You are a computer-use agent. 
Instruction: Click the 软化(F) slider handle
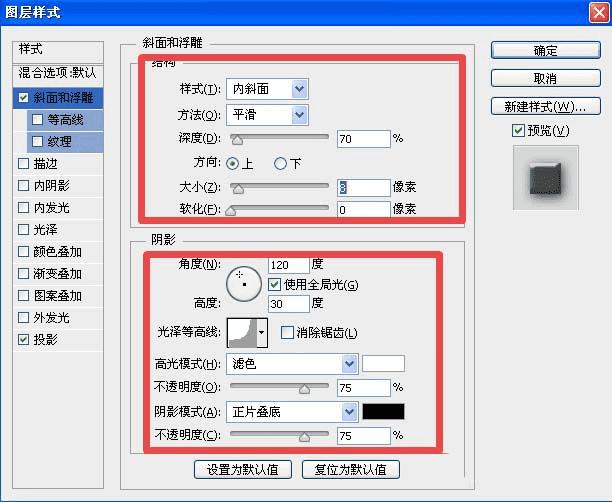click(231, 210)
